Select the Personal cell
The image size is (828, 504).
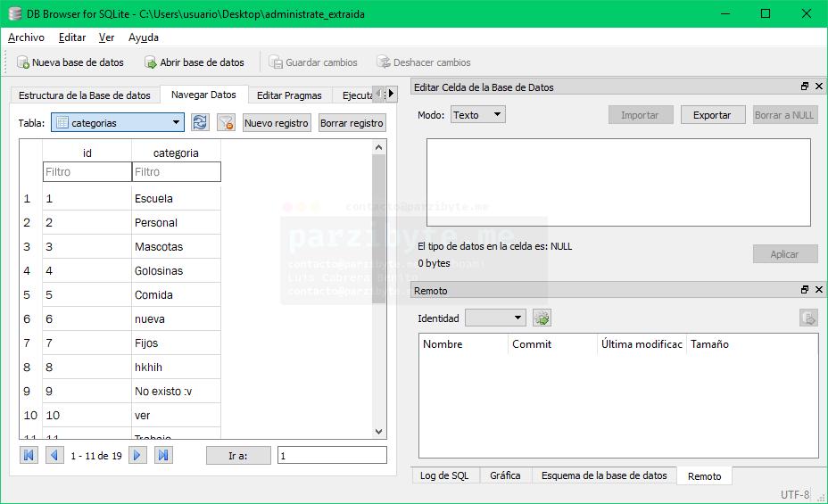pyautogui.click(x=177, y=223)
